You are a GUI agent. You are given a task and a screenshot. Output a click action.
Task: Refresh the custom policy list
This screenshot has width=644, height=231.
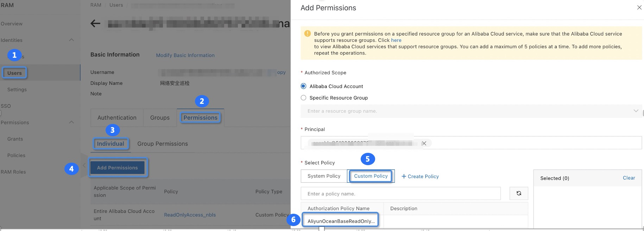tap(519, 193)
